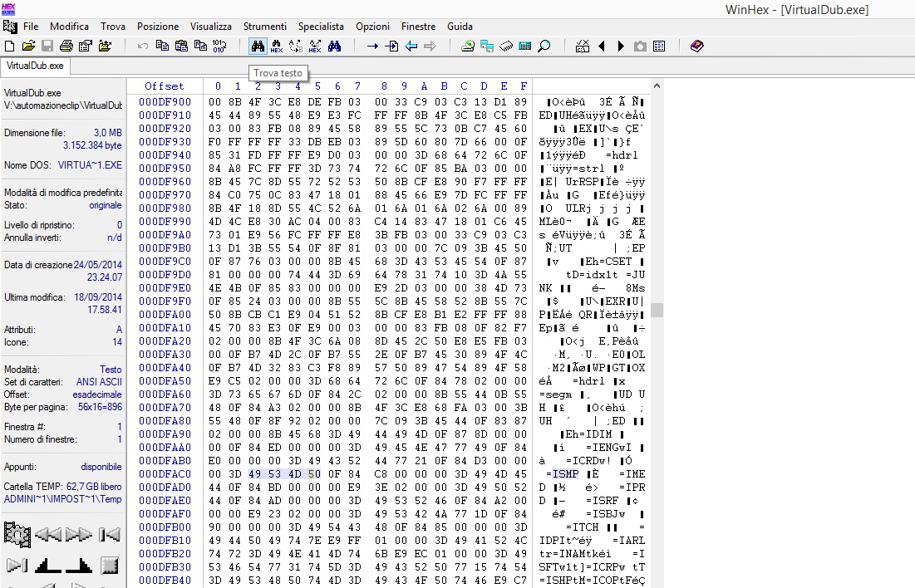Click the 'ANSI ASCII' character set value
This screenshot has height=588, width=915.
tap(99, 382)
